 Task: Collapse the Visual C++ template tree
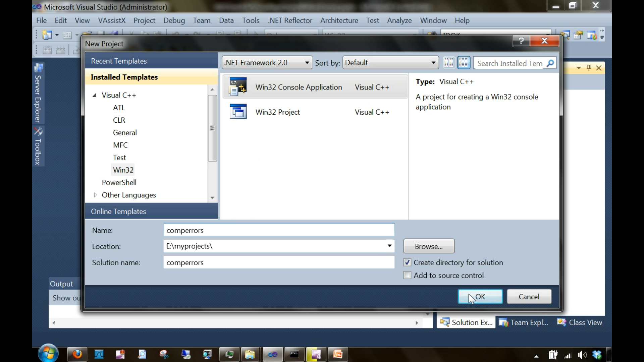pyautogui.click(x=95, y=95)
